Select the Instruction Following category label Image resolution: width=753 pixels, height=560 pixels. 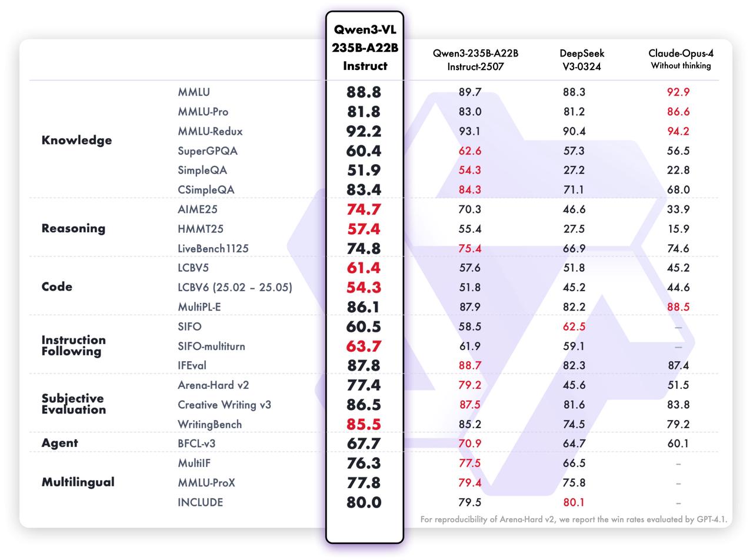tap(74, 346)
